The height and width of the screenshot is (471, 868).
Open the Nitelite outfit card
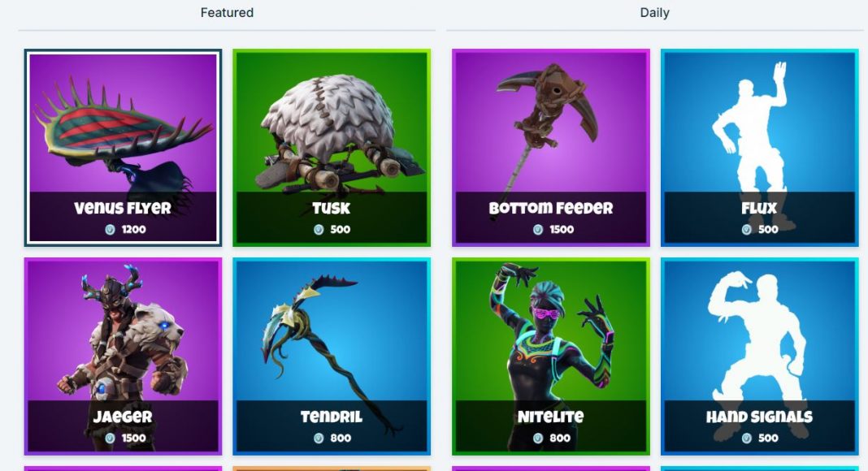pyautogui.click(x=551, y=356)
